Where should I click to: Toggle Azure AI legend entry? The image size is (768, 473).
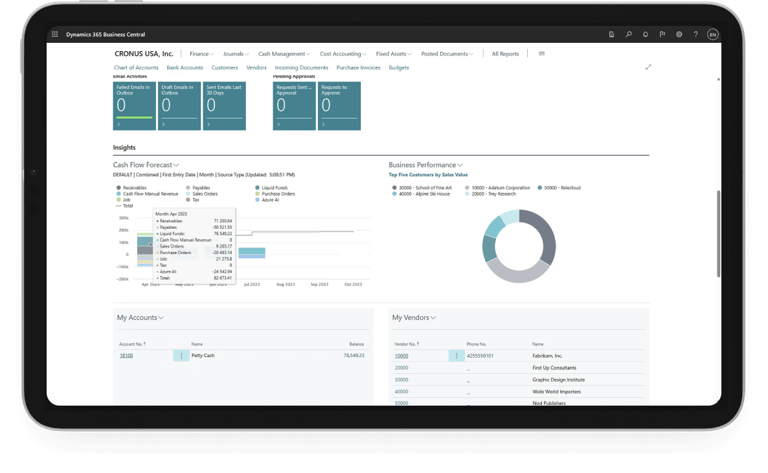point(267,200)
